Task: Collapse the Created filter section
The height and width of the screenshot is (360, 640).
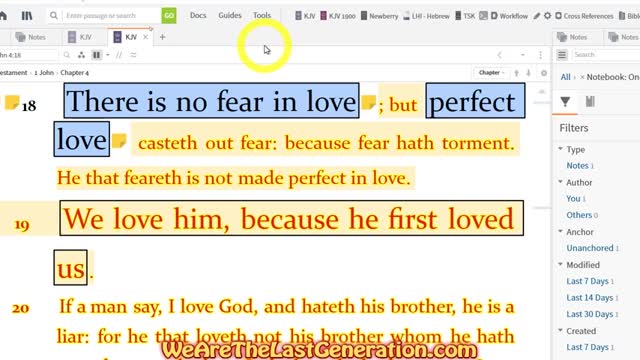Action: pyautogui.click(x=561, y=330)
